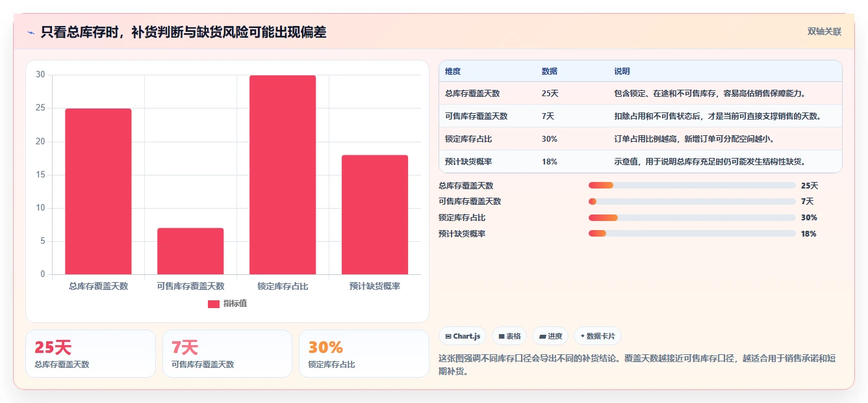Click the 可售库存覆盖天数 bar in chart
Image resolution: width=868 pixels, height=403 pixels.
tap(190, 251)
